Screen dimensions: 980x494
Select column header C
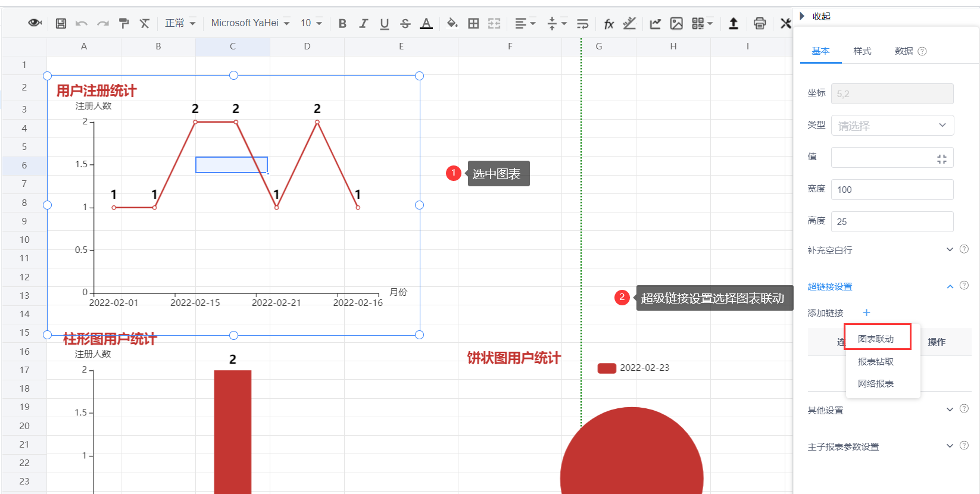(x=233, y=46)
